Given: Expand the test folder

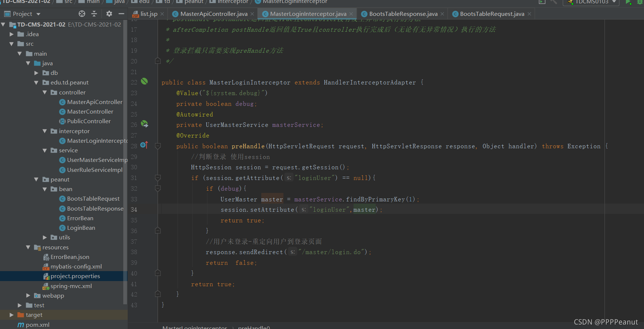Looking at the screenshot, I should (x=20, y=305).
